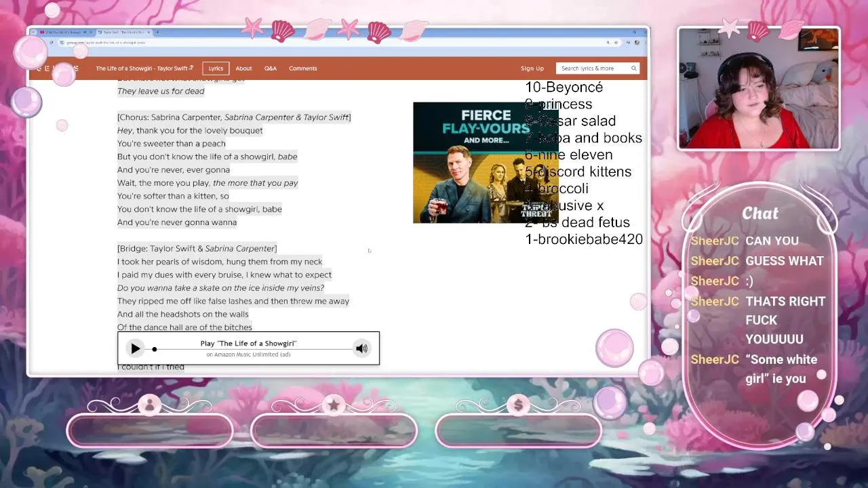The image size is (868, 488).
Task: Click lyric 'Wait, the more you play, the more that you pay'
Action: (208, 183)
